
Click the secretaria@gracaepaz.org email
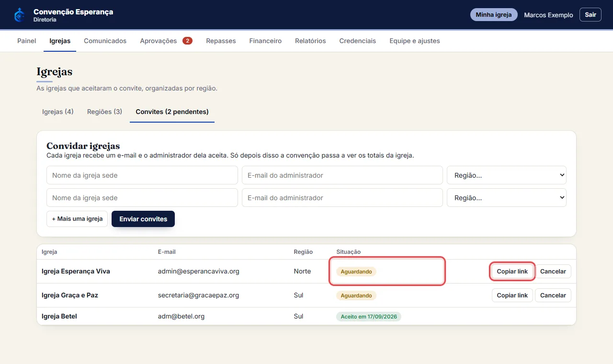198,296
